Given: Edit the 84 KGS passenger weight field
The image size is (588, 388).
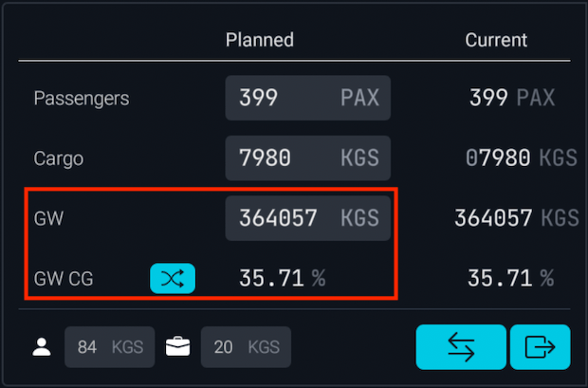Looking at the screenshot, I should tap(109, 347).
